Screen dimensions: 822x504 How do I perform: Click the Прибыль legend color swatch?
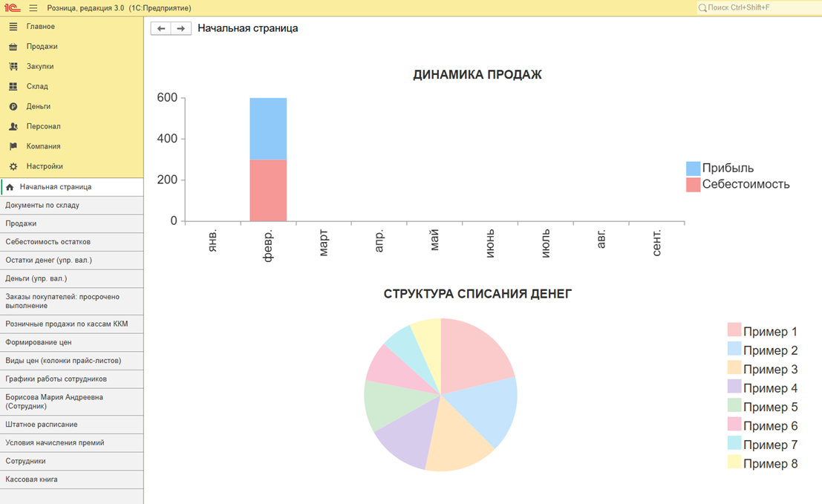tap(693, 168)
